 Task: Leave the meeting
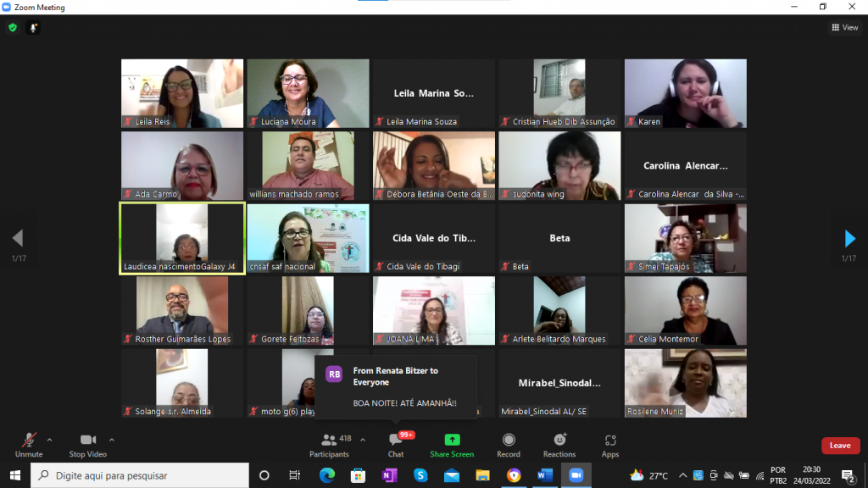coord(840,446)
